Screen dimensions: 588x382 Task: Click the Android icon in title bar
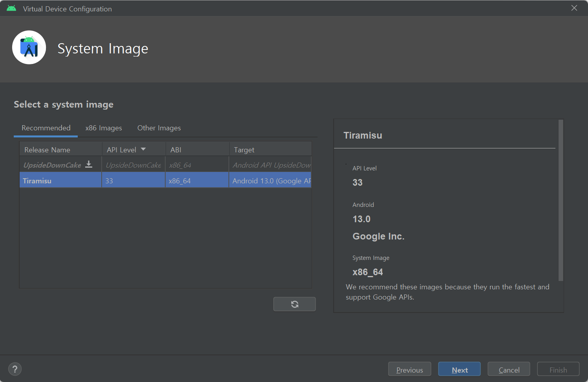pos(11,8)
